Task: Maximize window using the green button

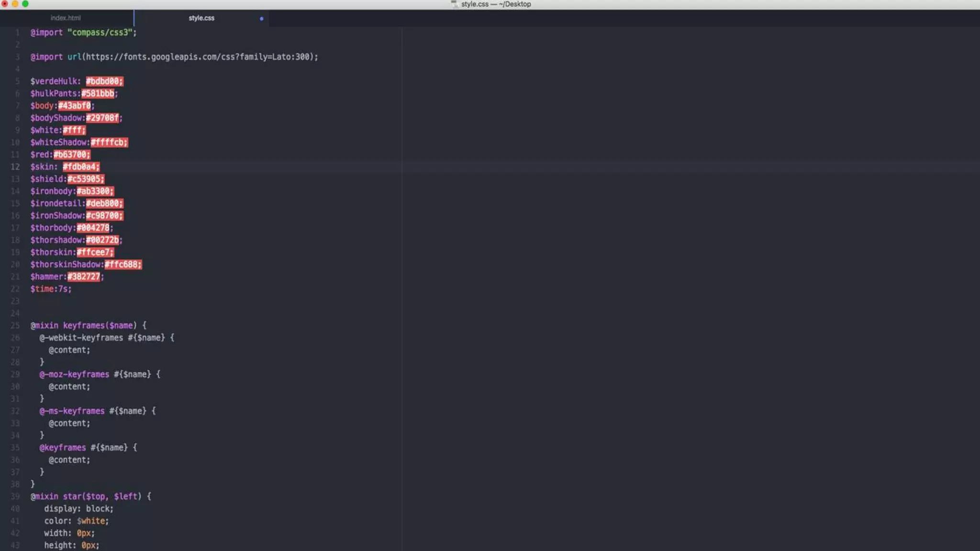Action: 25,4
